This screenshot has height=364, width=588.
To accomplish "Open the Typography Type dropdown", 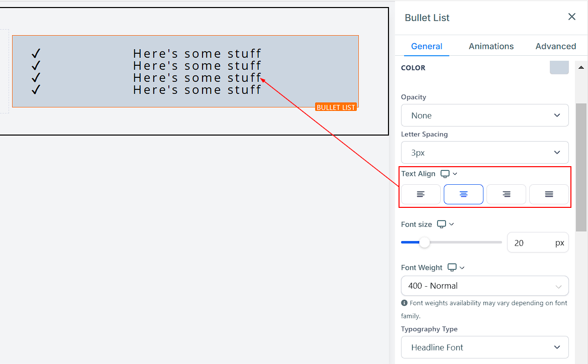I will 484,347.
